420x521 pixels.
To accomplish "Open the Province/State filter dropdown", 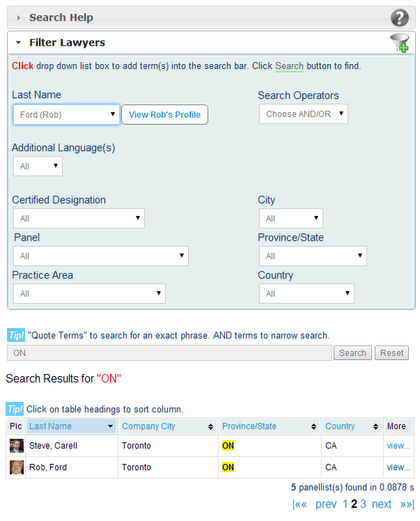I will pyautogui.click(x=313, y=256).
